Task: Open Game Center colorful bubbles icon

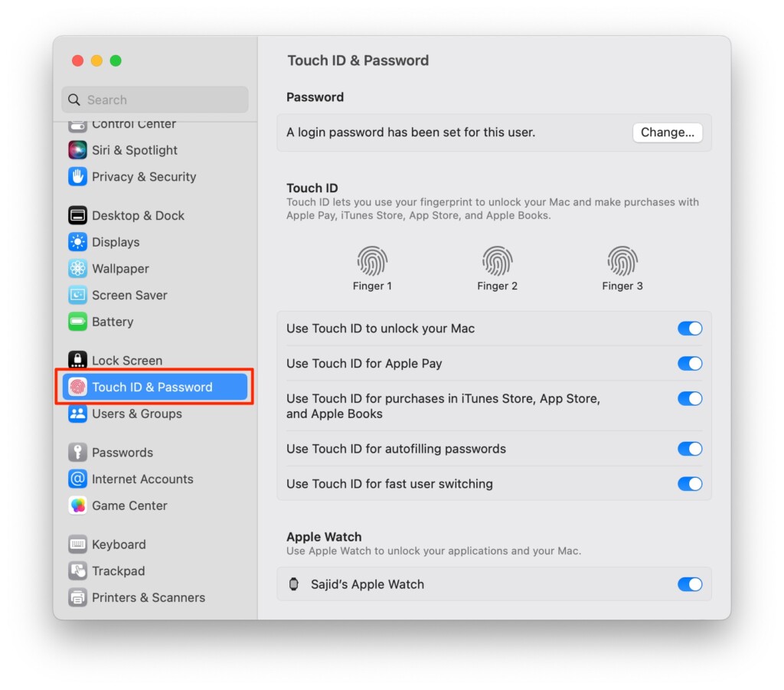Action: [x=77, y=505]
